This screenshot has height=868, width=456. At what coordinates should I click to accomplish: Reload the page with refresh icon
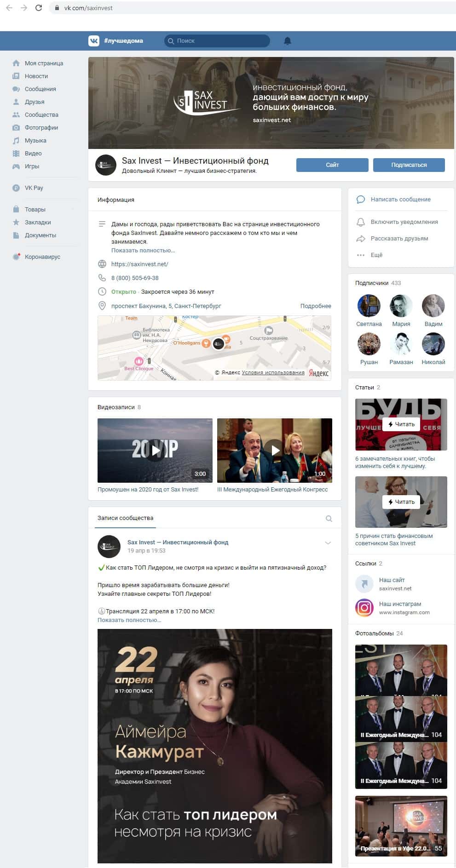[x=39, y=8]
